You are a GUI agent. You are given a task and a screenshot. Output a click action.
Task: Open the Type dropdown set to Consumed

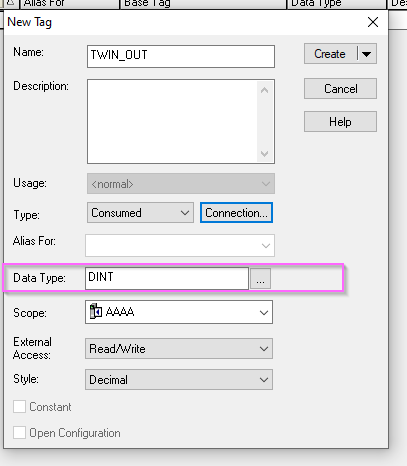[140, 213]
